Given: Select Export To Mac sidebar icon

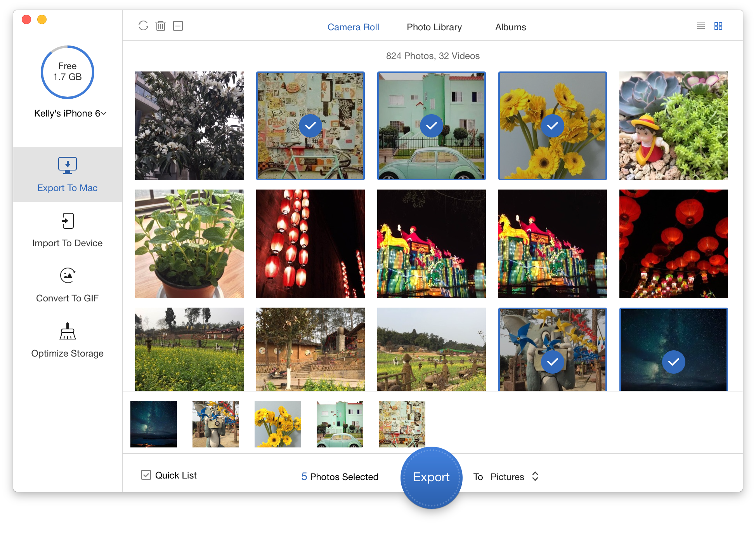Looking at the screenshot, I should click(x=68, y=165).
